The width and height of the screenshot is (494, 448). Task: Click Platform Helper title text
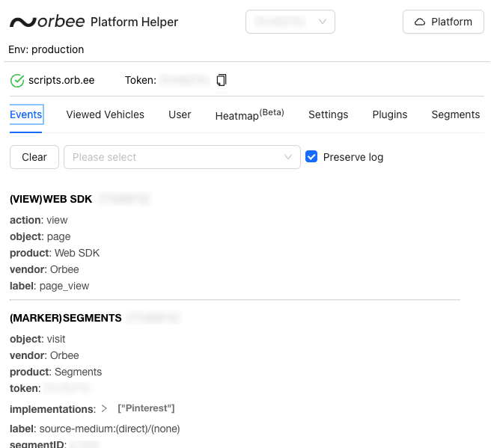[134, 22]
